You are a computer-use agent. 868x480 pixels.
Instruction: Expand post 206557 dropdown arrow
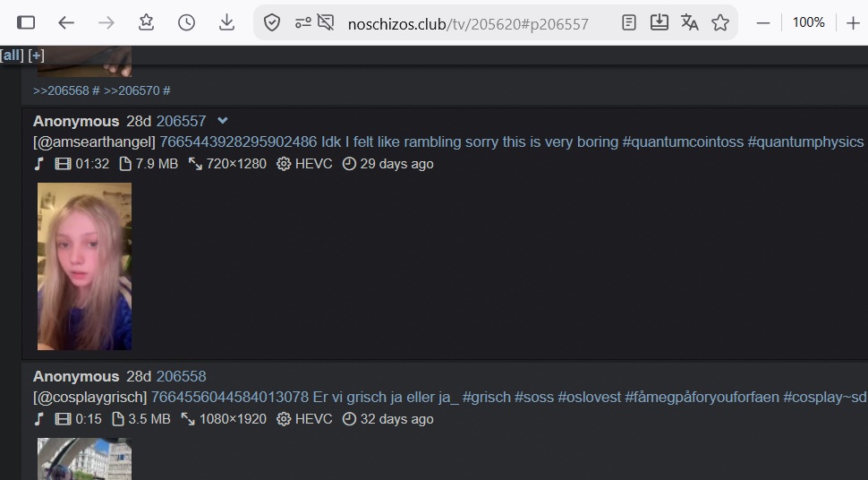click(223, 120)
